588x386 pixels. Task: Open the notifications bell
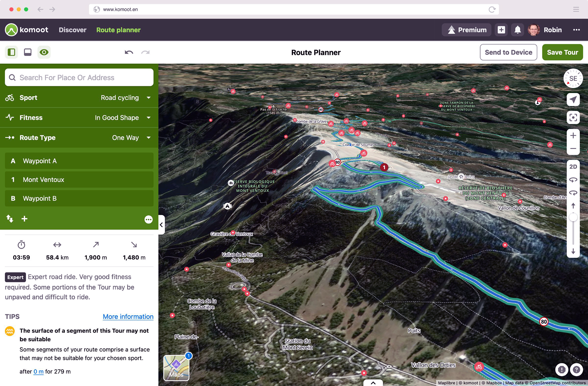click(518, 30)
